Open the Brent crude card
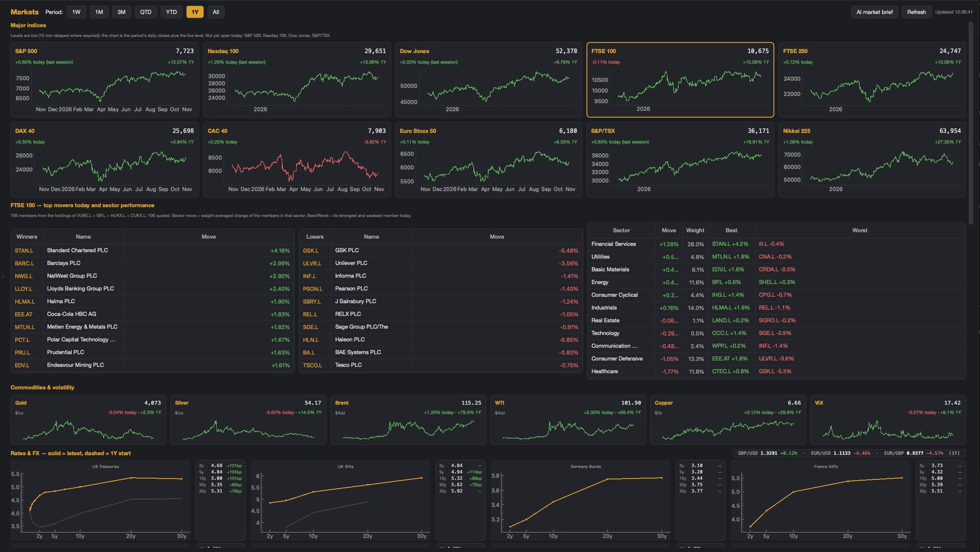 point(408,420)
